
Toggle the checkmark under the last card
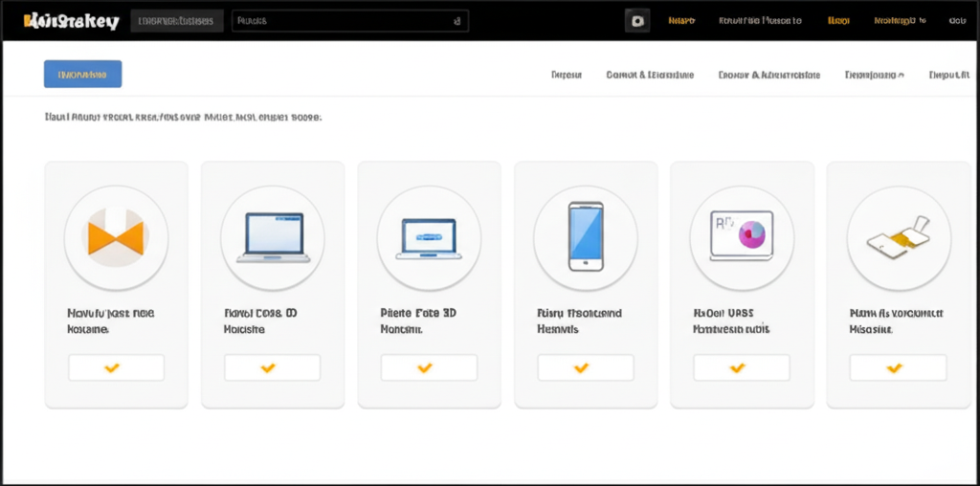point(898,368)
